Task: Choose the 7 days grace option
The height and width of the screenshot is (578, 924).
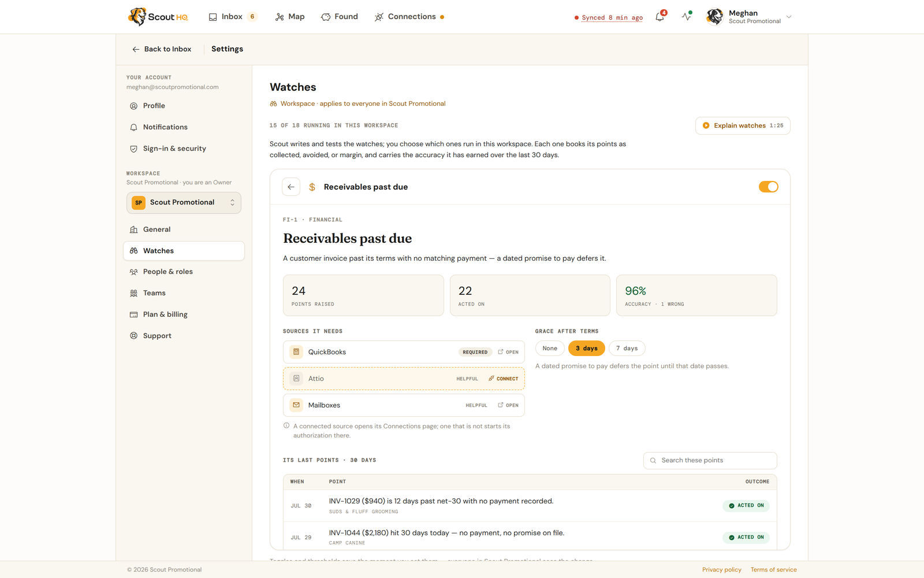Action: pyautogui.click(x=627, y=349)
